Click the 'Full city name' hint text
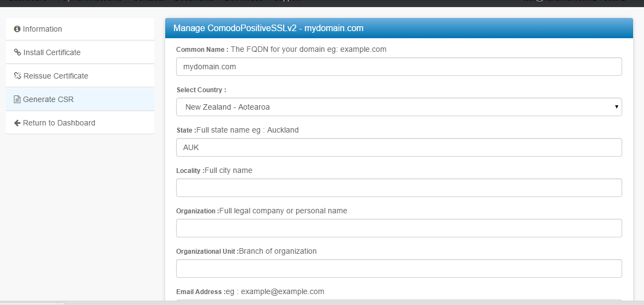Viewport: 644px width, 305px height. [x=228, y=170]
